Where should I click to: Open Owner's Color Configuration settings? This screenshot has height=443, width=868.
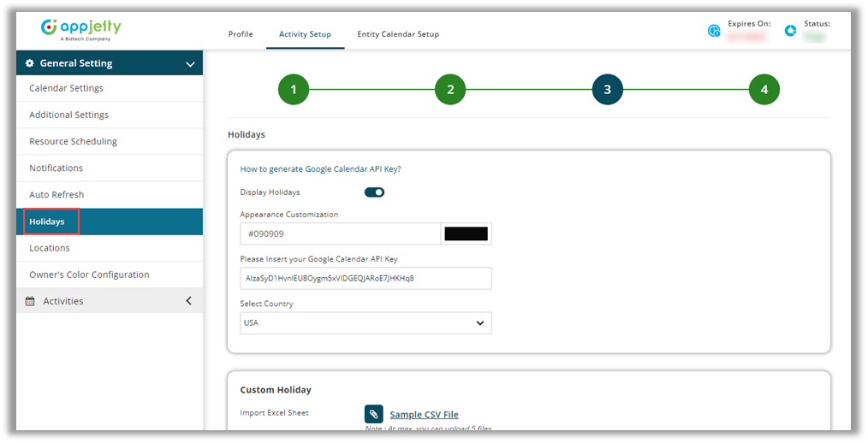89,275
